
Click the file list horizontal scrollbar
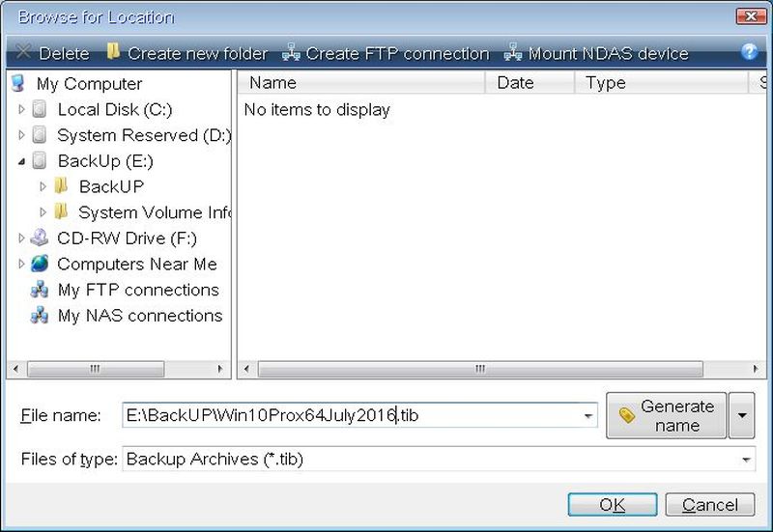point(478,369)
